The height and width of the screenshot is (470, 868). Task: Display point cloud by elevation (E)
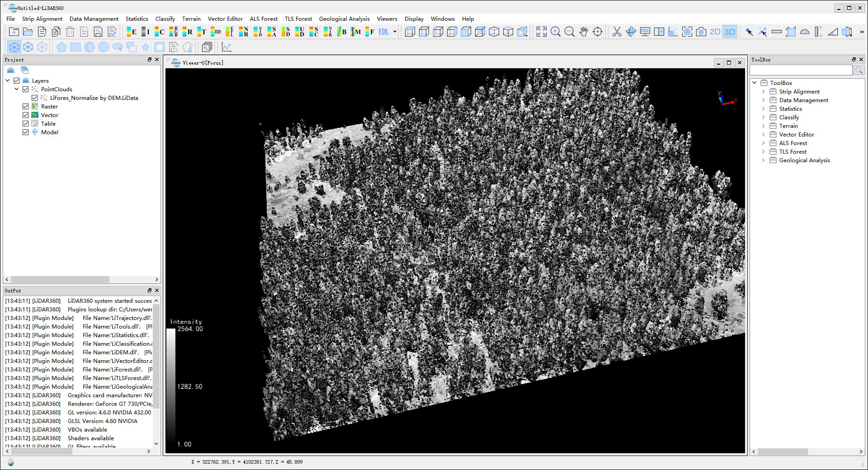(x=132, y=32)
